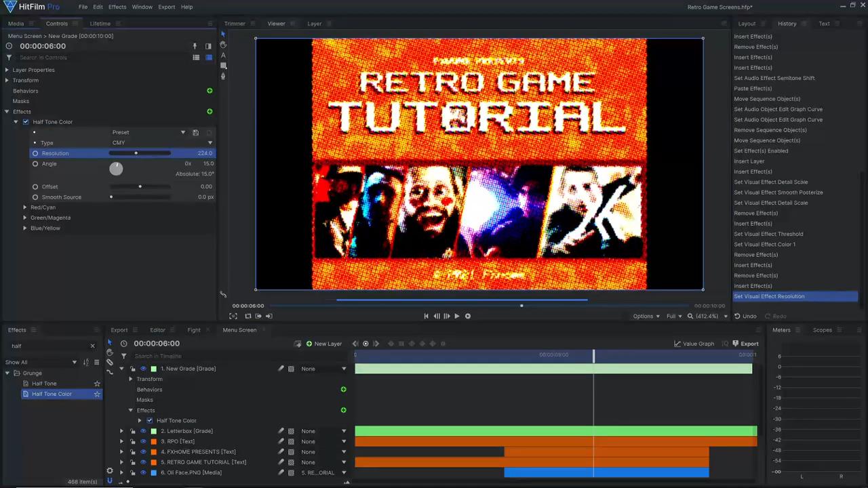Open blend dropdown for RPO layer
Image resolution: width=868 pixels, height=488 pixels.
click(x=324, y=441)
